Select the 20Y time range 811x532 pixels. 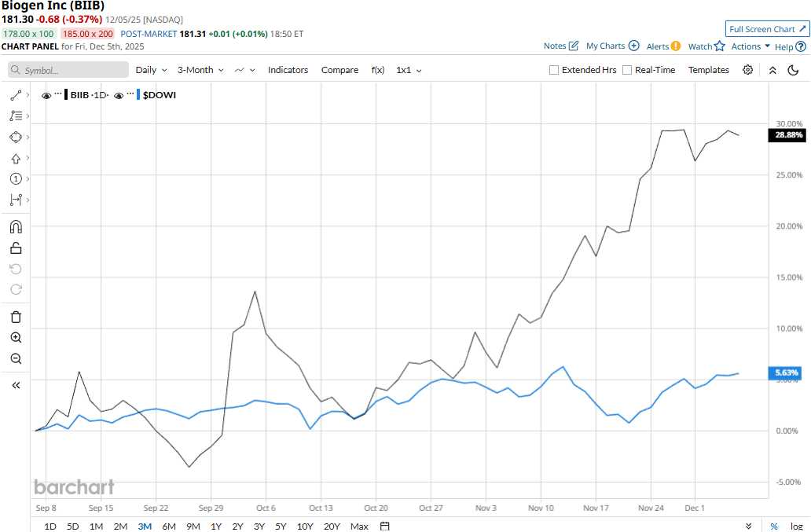332,526
